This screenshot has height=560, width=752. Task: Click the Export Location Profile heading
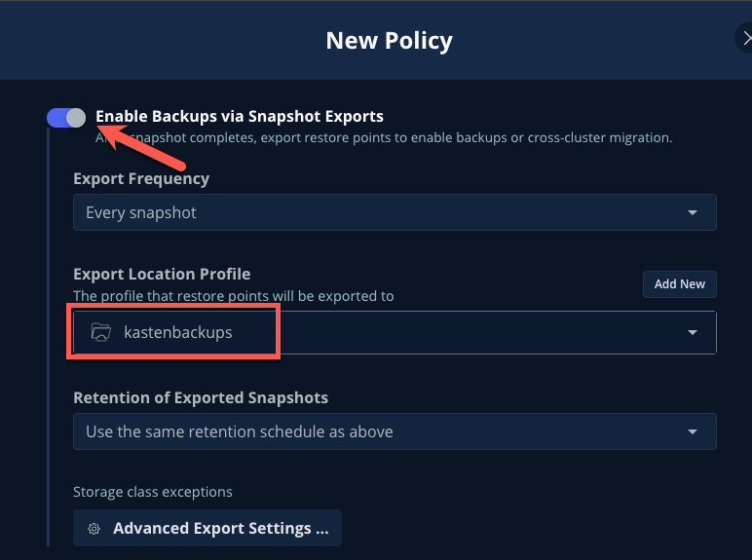click(x=162, y=274)
